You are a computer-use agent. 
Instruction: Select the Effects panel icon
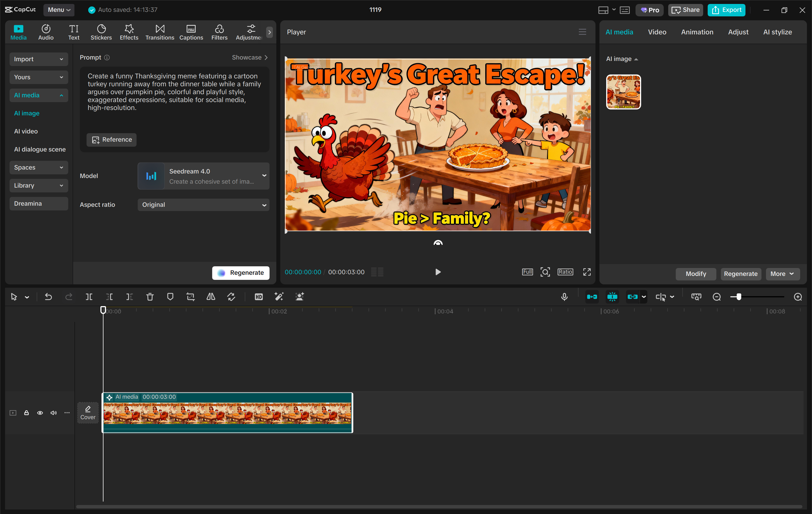pos(129,32)
